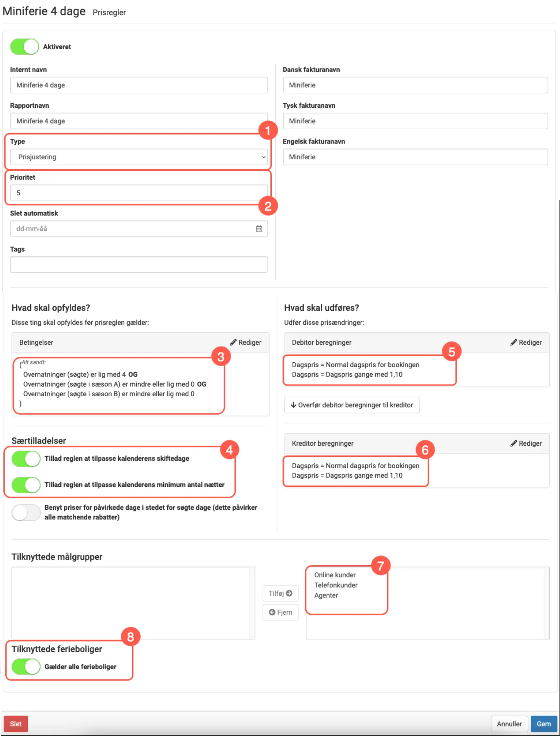Open the Type dropdown showing Prisjustering
The width and height of the screenshot is (560, 736).
139,157
